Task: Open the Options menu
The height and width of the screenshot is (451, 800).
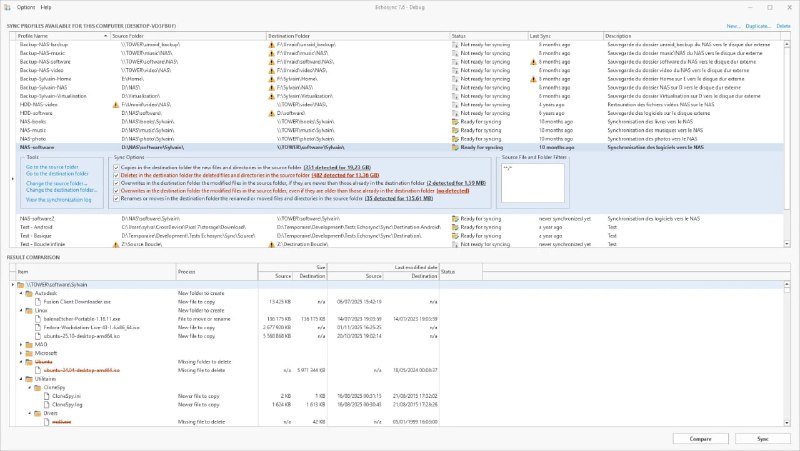Action: pyautogui.click(x=26, y=7)
